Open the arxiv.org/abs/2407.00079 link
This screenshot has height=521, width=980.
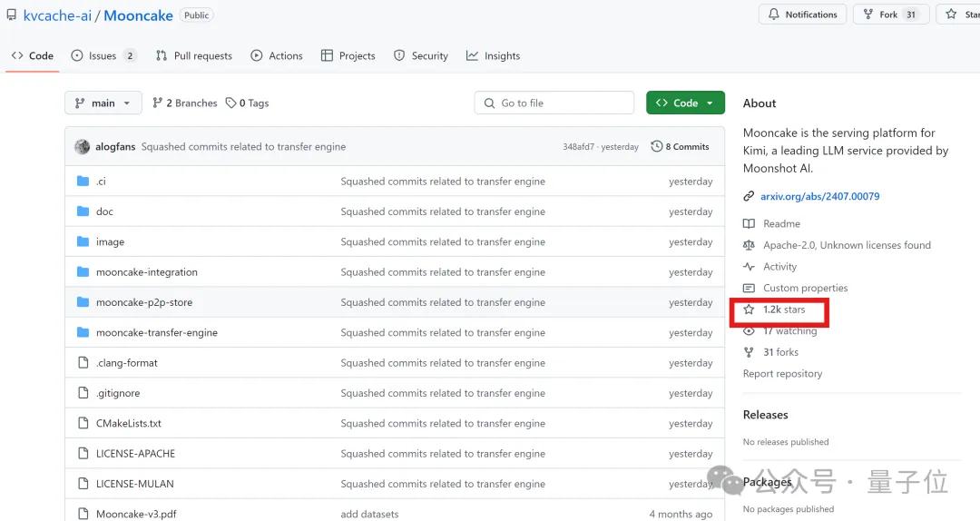click(819, 196)
